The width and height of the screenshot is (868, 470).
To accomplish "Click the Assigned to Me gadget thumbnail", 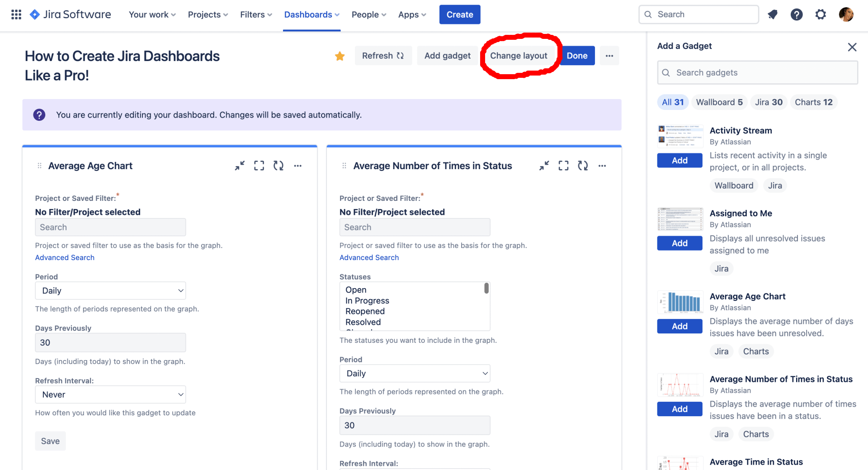I will coord(680,219).
